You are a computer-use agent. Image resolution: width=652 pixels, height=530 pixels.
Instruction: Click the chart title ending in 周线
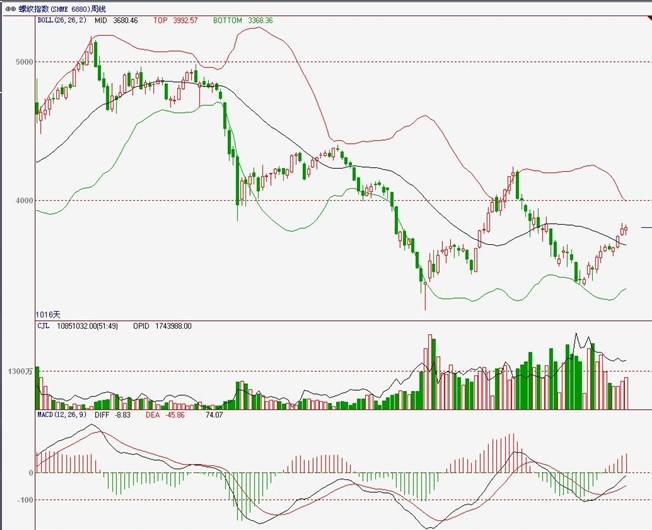point(62,8)
